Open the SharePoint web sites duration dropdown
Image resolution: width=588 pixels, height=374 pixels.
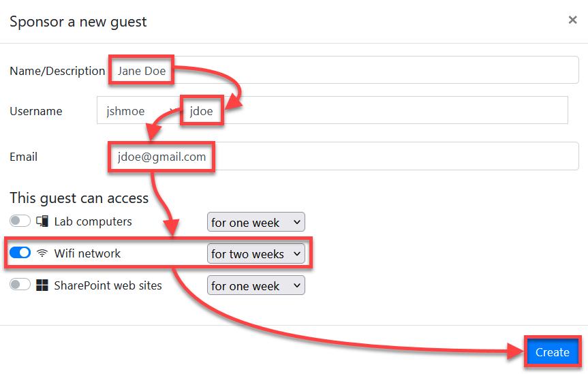pos(256,285)
